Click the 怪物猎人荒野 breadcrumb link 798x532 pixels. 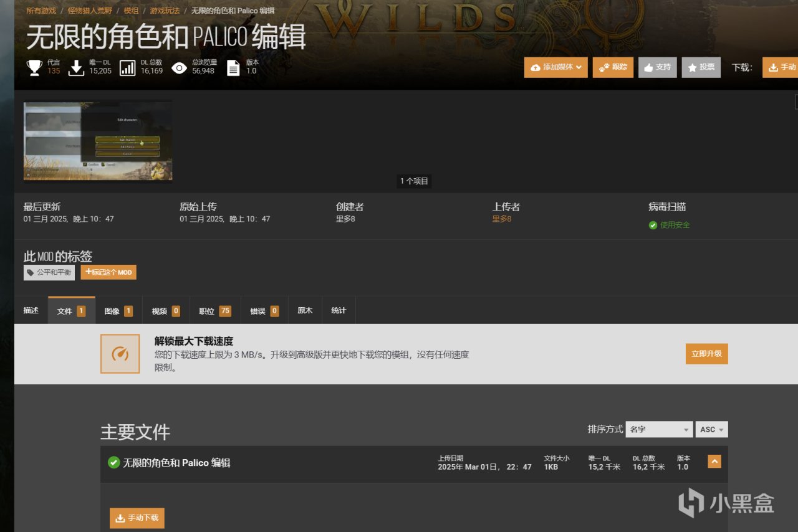tap(90, 11)
